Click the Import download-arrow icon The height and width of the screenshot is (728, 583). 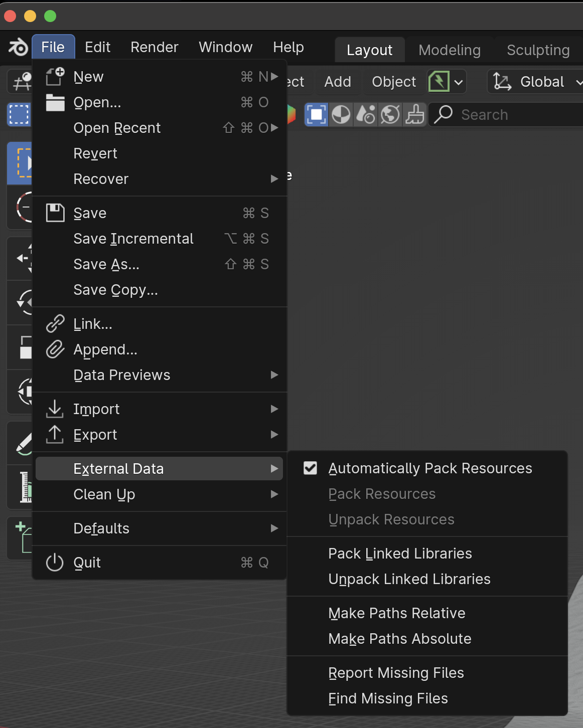(55, 409)
